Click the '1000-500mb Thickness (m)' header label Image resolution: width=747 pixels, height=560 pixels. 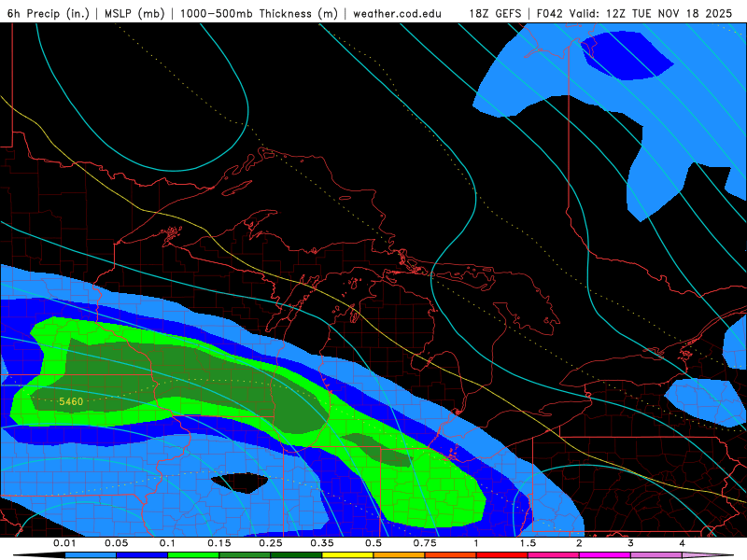point(259,13)
